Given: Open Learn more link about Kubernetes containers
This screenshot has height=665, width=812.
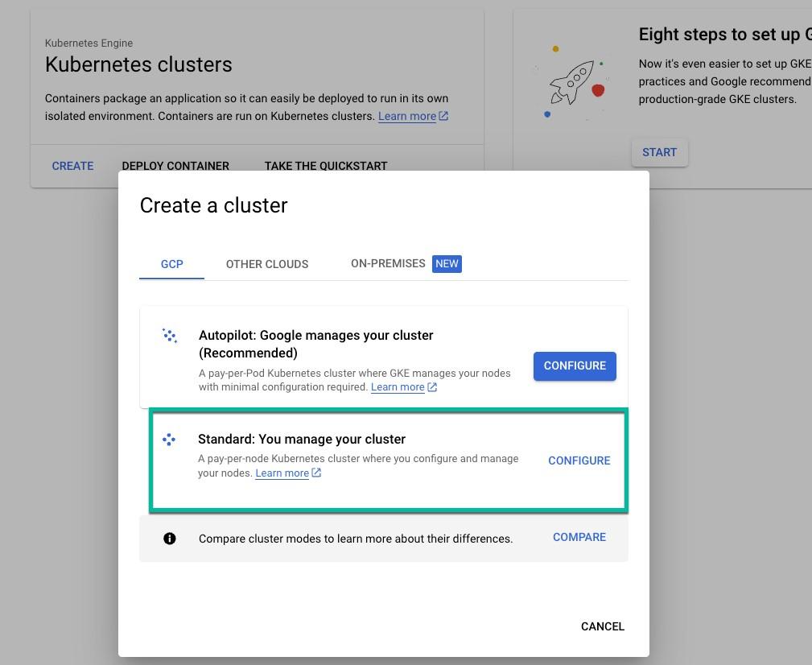Looking at the screenshot, I should coord(407,116).
